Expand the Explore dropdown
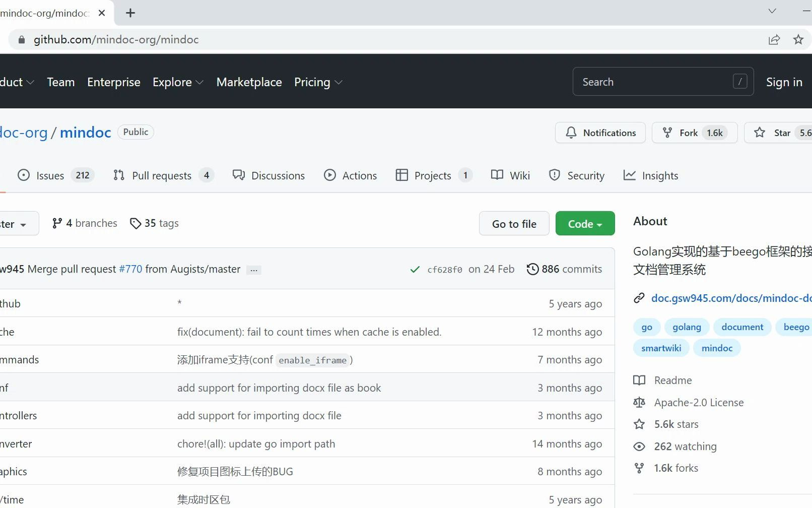The image size is (812, 508). (x=178, y=82)
